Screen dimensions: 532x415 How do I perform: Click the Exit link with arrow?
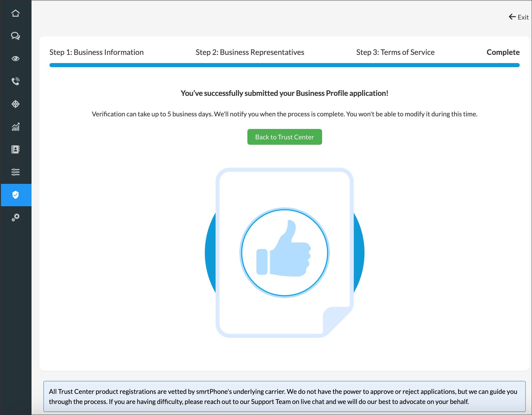click(x=519, y=17)
